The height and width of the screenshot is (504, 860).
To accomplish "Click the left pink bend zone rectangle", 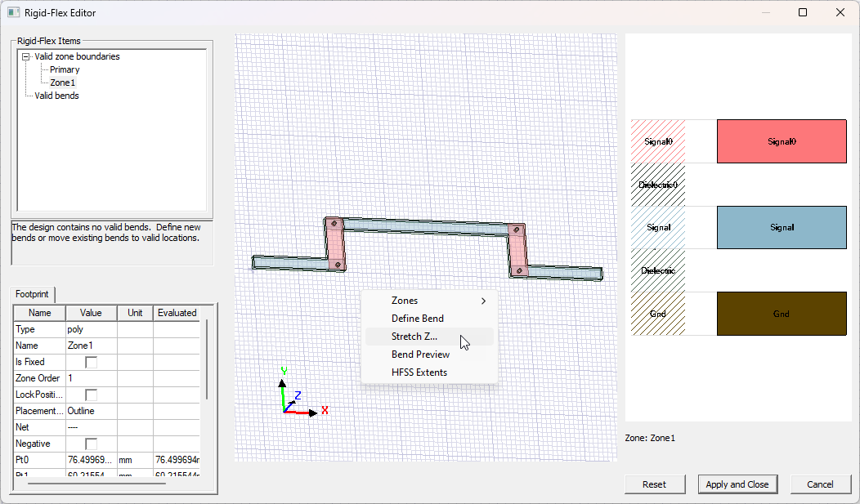I will [335, 243].
